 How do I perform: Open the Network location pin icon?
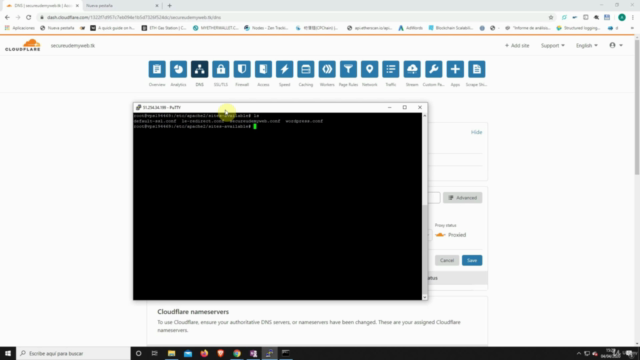(369, 69)
